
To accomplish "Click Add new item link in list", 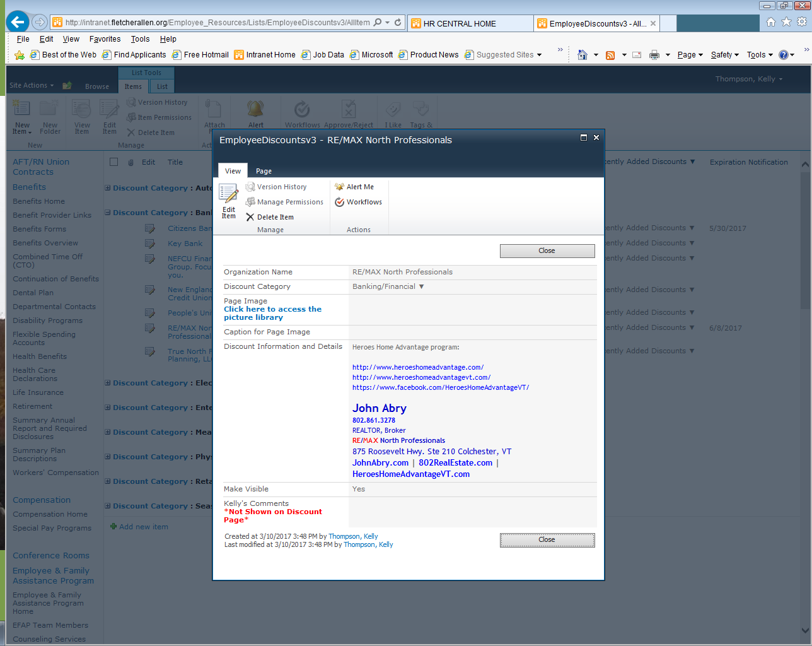I will pos(144,527).
